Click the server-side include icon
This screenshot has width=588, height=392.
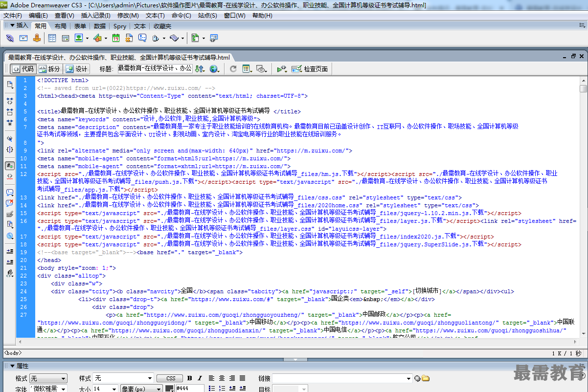(129, 38)
